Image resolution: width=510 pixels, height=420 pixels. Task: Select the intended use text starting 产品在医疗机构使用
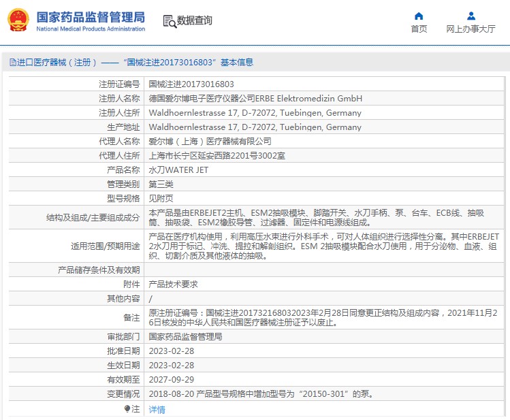coord(323,246)
